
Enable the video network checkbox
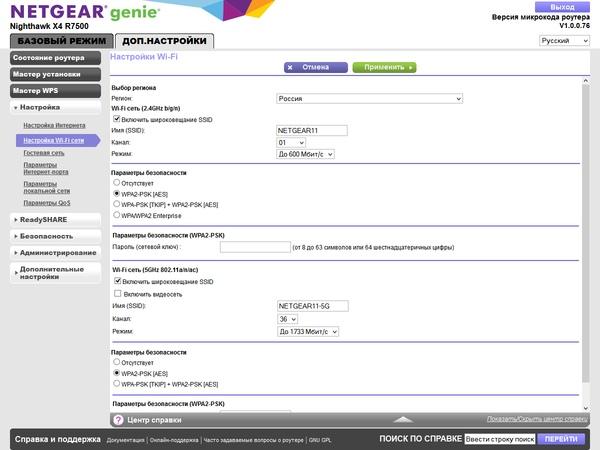pos(118,293)
